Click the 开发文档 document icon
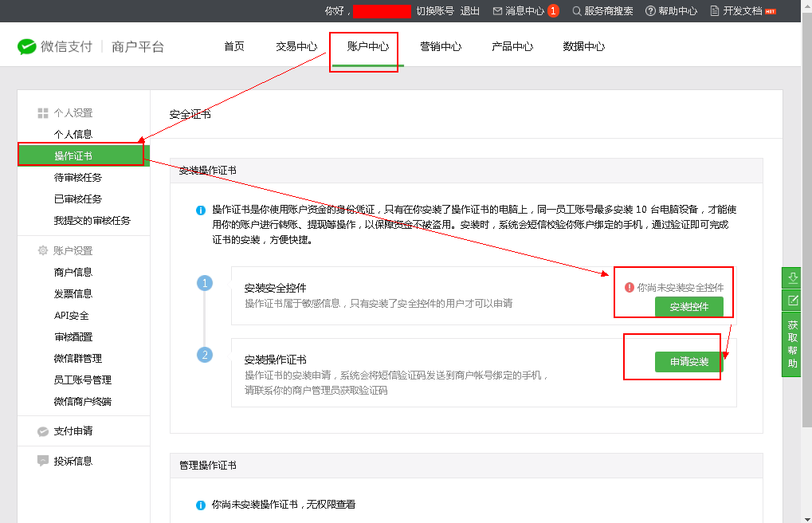This screenshot has width=812, height=523. (715, 11)
